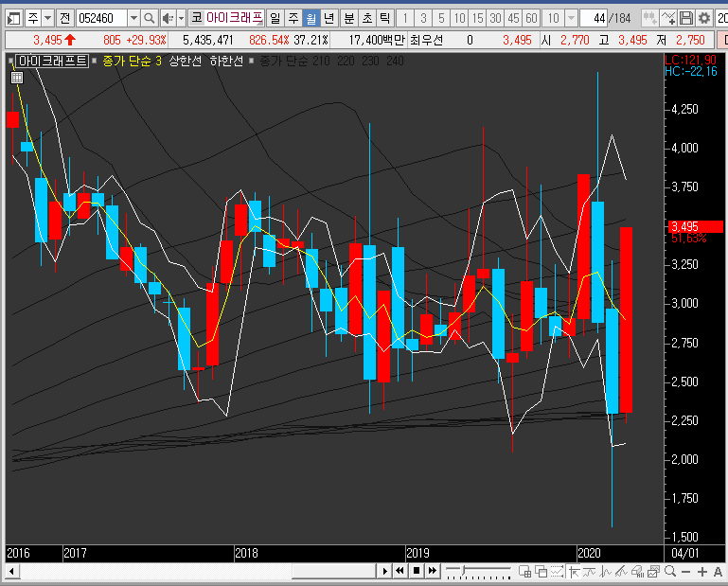Expand the custom interval dropdown arrow

tap(572, 19)
